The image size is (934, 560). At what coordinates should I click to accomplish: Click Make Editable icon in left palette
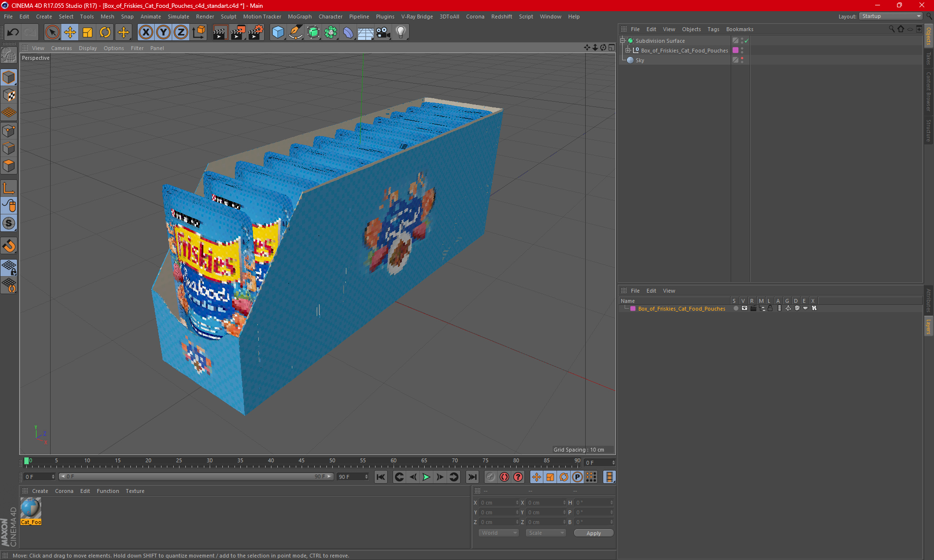9,55
